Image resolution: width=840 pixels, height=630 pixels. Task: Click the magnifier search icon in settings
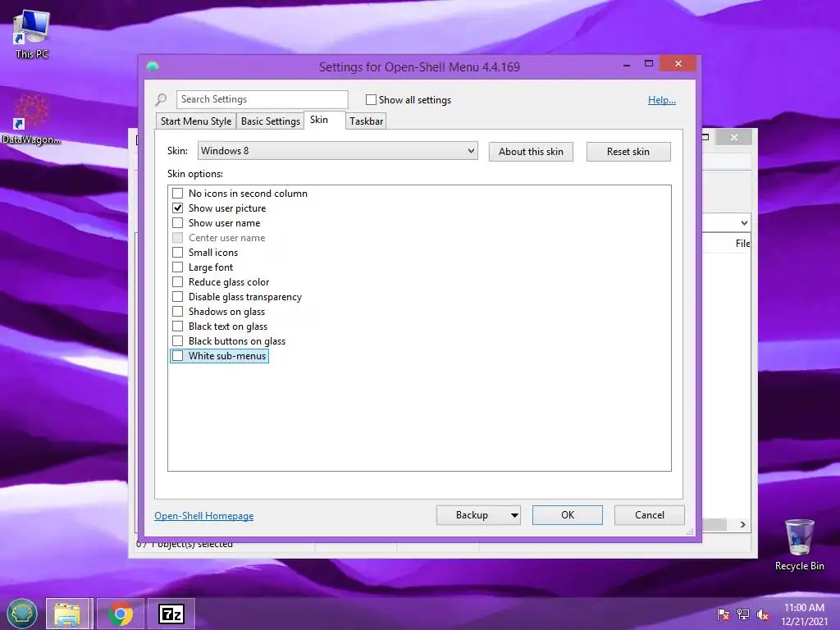point(161,99)
